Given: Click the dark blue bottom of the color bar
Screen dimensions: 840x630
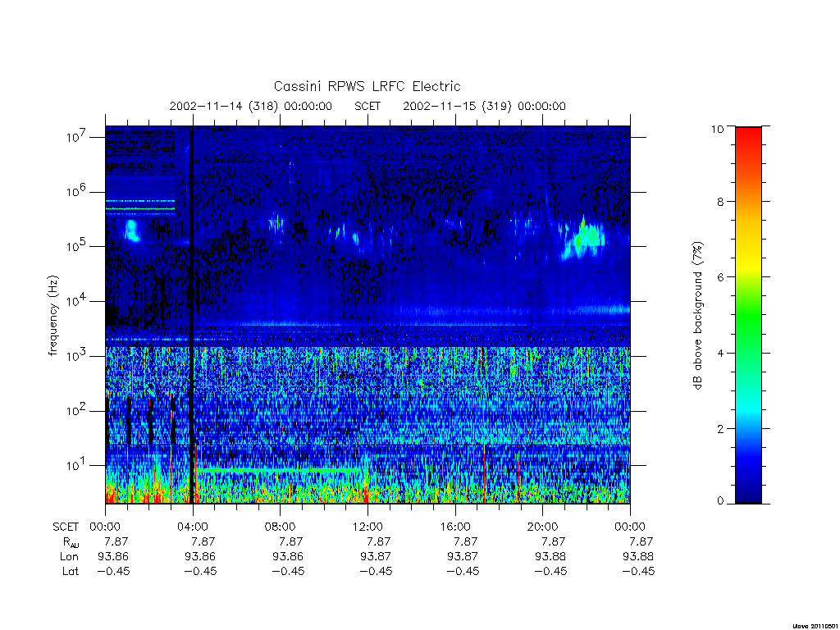Looking at the screenshot, I should tap(748, 493).
